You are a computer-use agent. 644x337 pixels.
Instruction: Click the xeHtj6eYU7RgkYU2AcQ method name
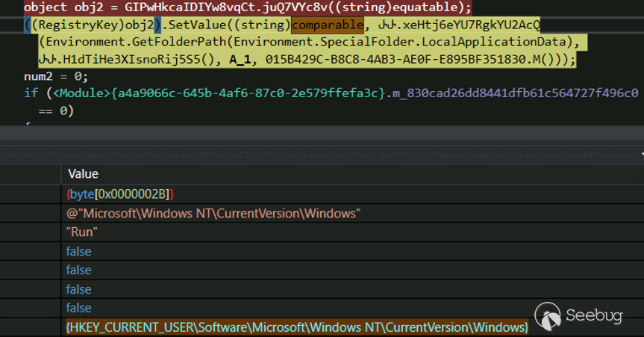(x=472, y=25)
